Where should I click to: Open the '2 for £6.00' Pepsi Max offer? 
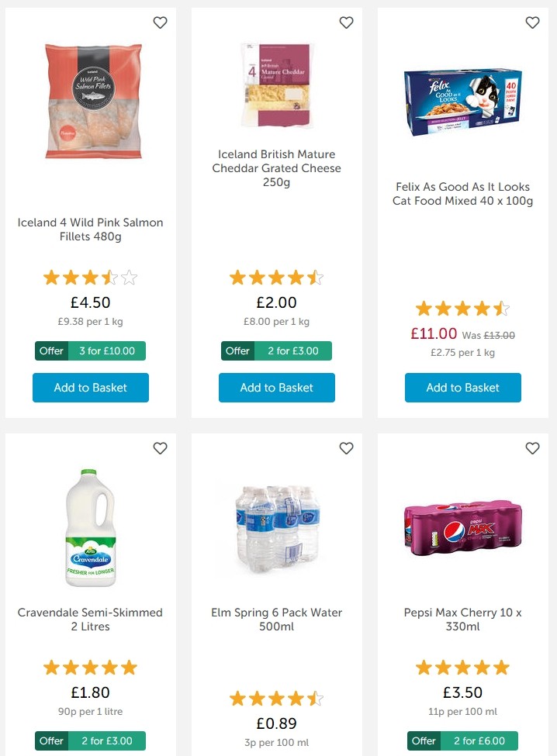[x=462, y=740]
